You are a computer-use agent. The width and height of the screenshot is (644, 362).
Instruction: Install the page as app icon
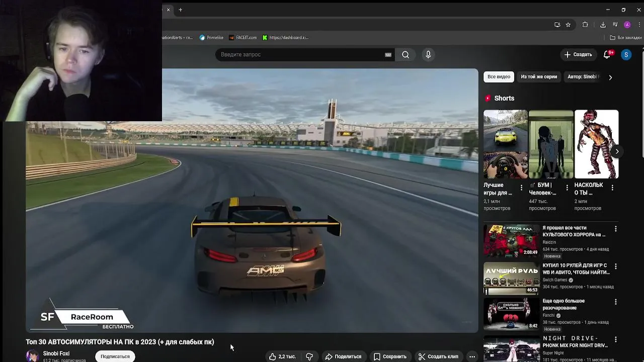pos(557,25)
